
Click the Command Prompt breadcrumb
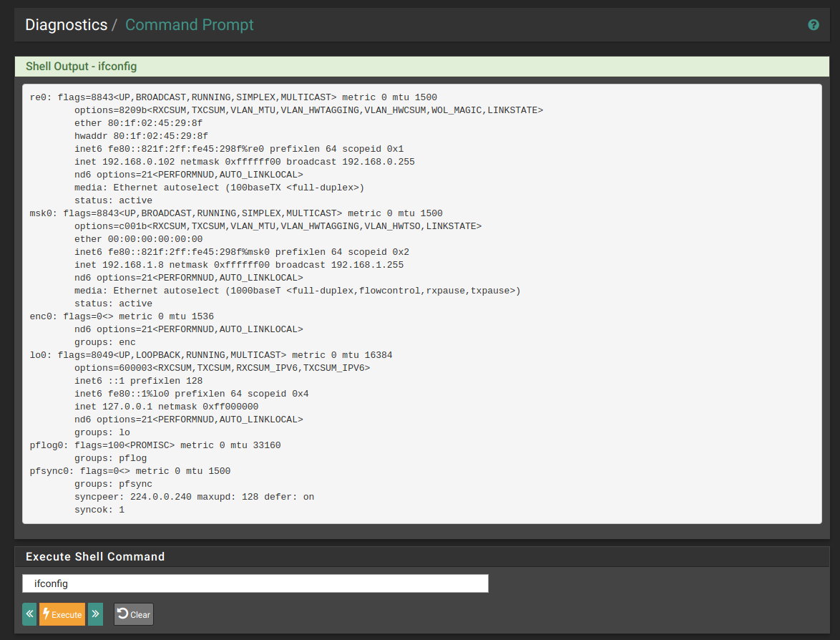[x=189, y=25]
